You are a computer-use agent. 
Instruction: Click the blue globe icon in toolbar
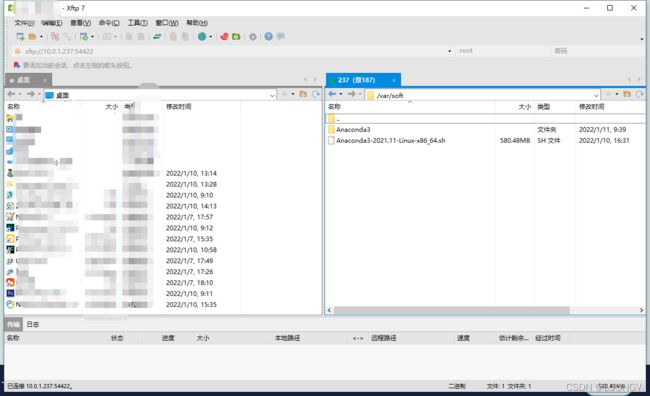click(x=202, y=36)
